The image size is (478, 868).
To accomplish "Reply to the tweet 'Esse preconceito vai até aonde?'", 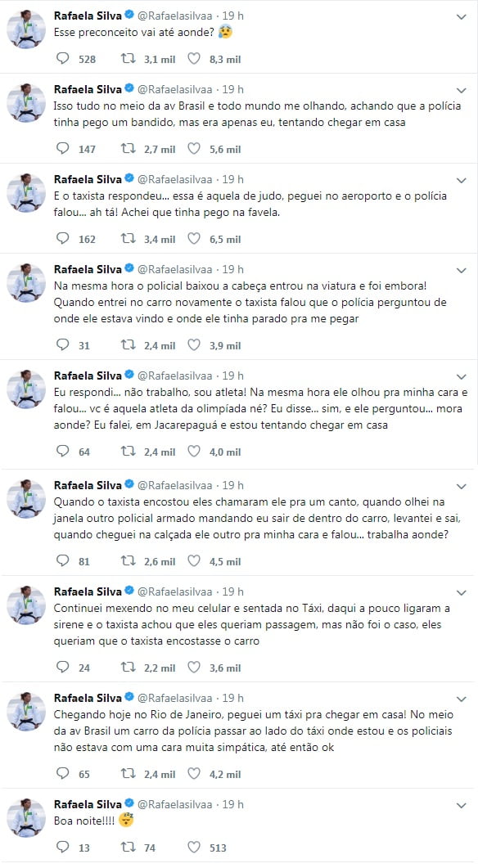I will point(61,59).
